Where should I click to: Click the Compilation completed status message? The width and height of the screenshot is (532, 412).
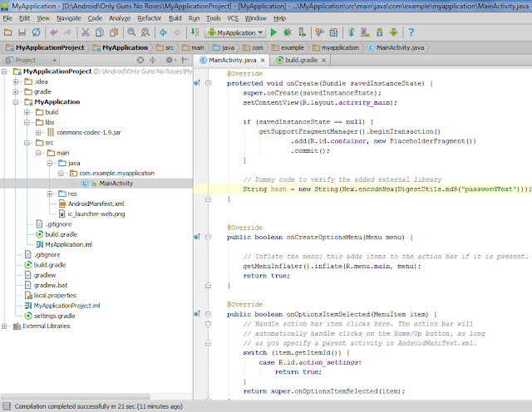[x=98, y=406]
